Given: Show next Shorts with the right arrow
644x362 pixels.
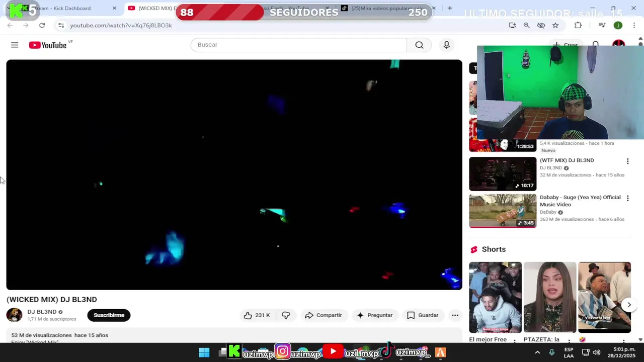Looking at the screenshot, I should point(629,305).
